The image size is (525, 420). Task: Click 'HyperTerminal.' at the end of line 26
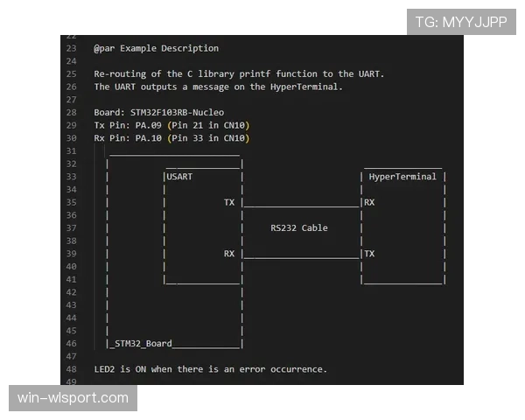pyautogui.click(x=307, y=87)
